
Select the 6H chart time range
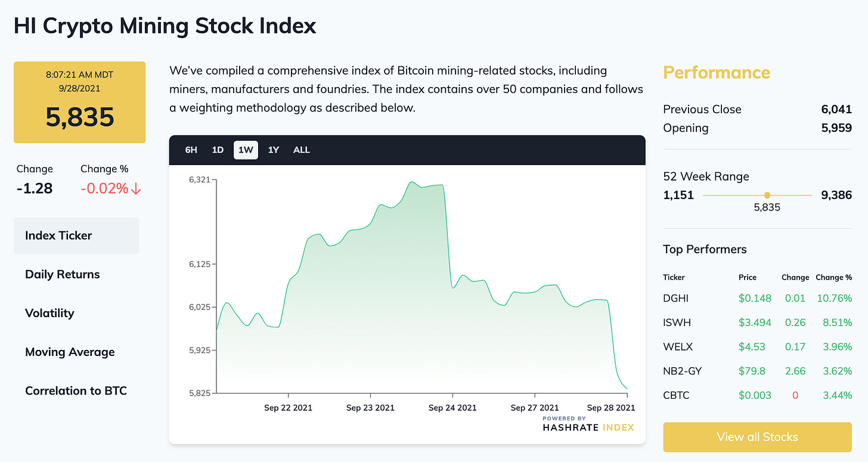(x=191, y=150)
